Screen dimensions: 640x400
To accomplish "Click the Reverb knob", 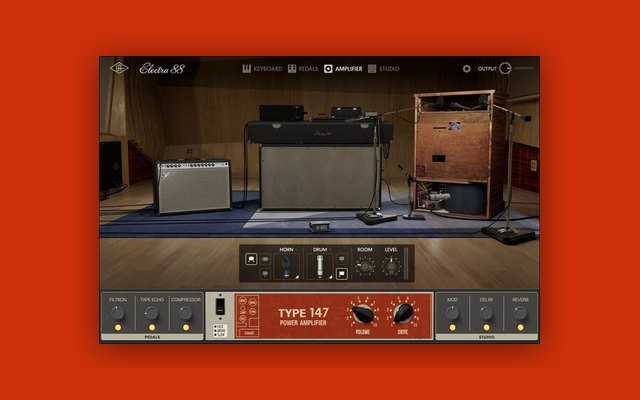I will click(x=520, y=313).
